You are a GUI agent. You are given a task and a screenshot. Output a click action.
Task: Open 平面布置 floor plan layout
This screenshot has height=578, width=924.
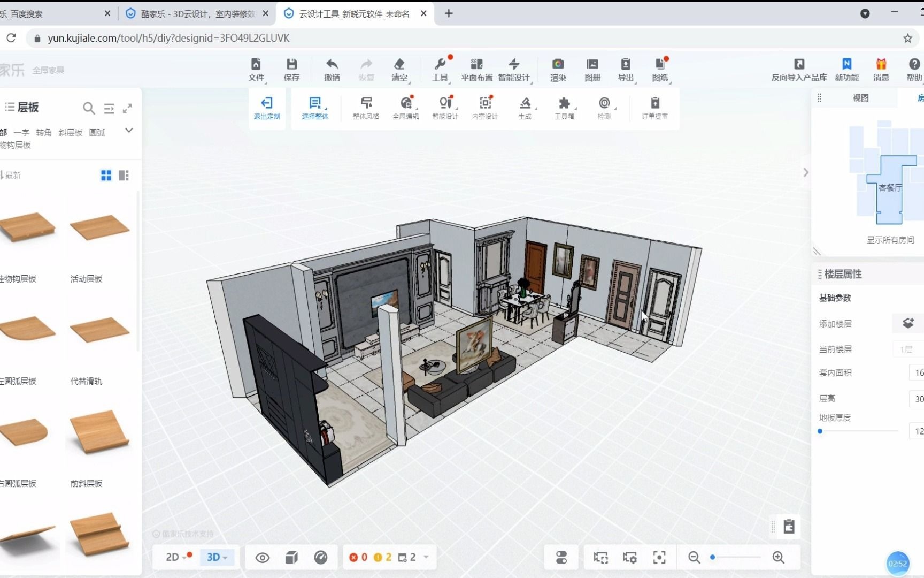tap(477, 70)
